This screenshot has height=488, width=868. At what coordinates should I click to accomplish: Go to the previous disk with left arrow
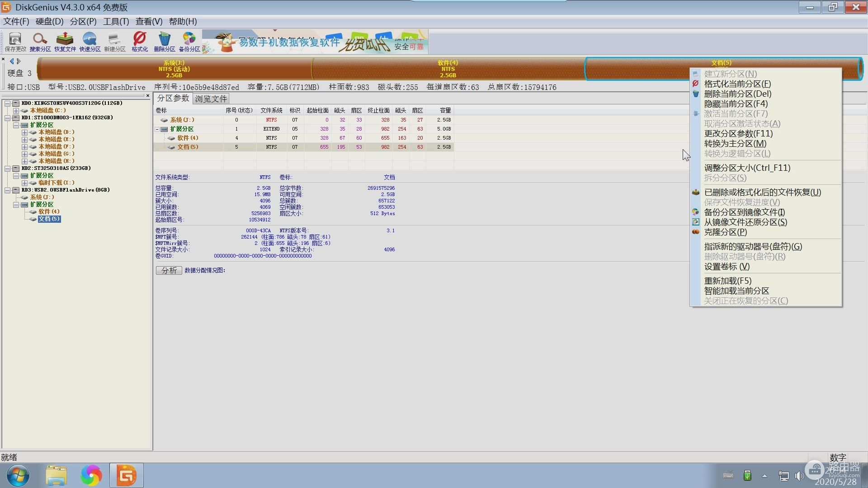coord(12,61)
